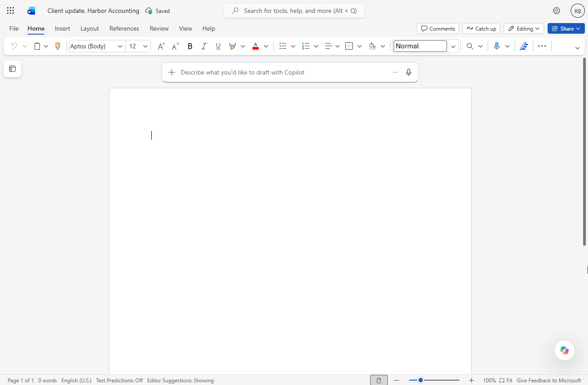The height and width of the screenshot is (385, 588).
Task: Click the Paste clipboard icon
Action: (37, 46)
